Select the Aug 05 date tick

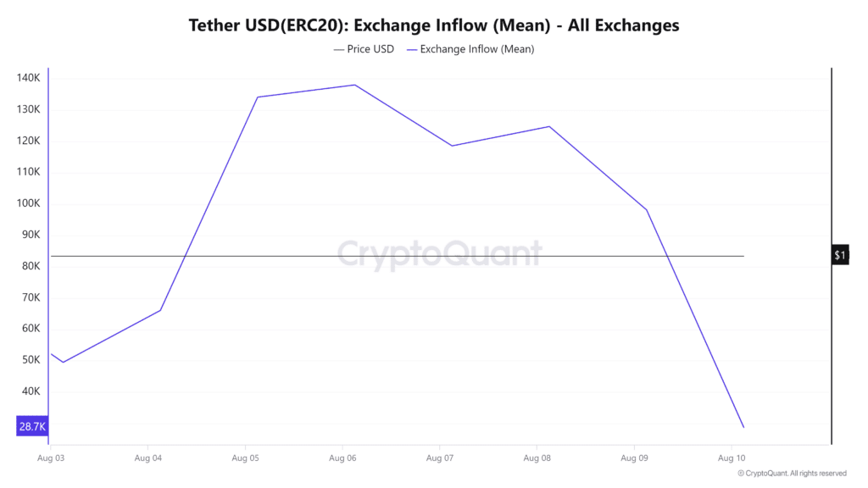click(x=245, y=458)
